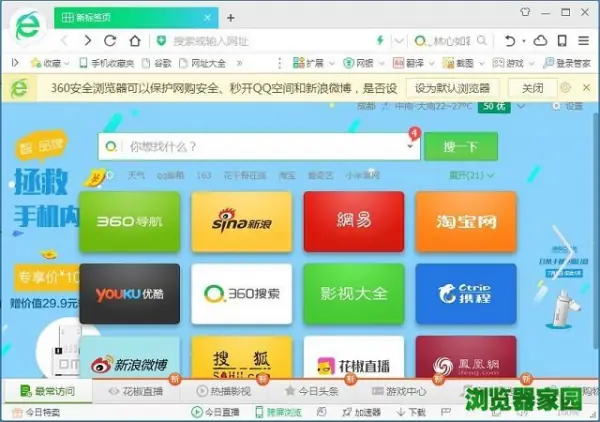Expand the address bar dropdown arrow
Screen dimensions: 600x422
(x=399, y=40)
